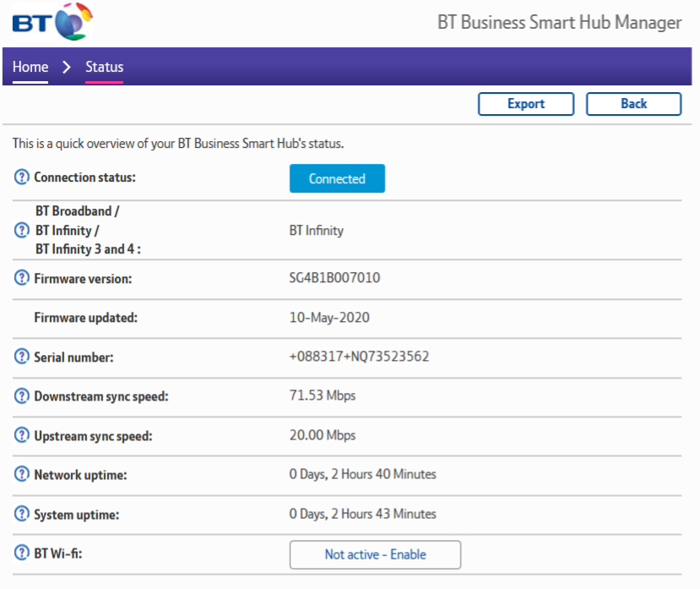Click help icon beside BT Infinity type
The width and height of the screenshot is (700, 589).
pos(22,230)
